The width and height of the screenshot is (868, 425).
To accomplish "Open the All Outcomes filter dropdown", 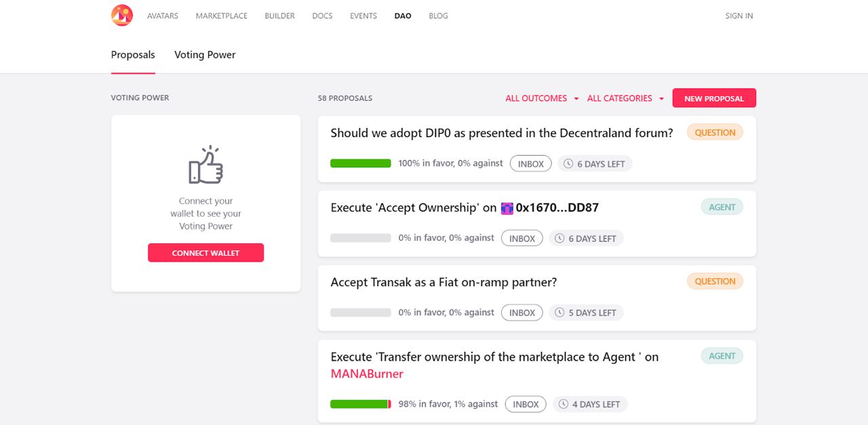I will coord(542,98).
